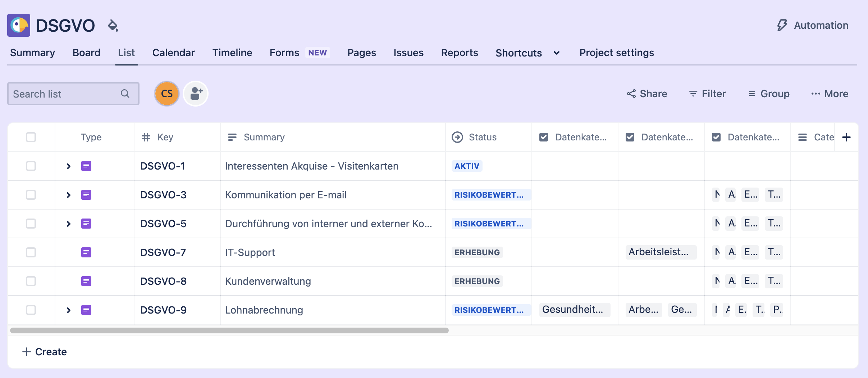Select the checkbox for Lohnabrechnung row

click(31, 310)
